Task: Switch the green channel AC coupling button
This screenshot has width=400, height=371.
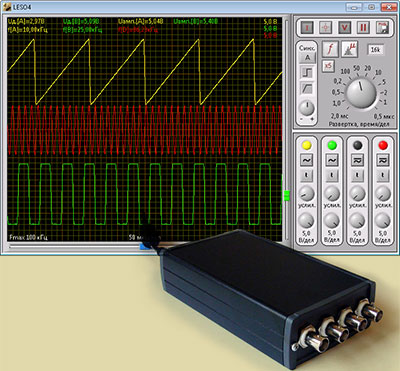Action: point(332,160)
